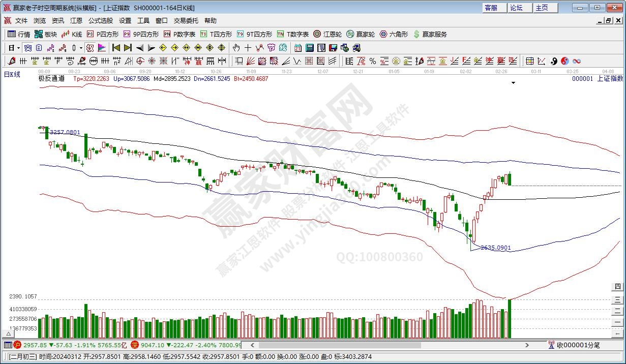Expand the 日 period dropdown arrow
The height and width of the screenshot is (364, 626).
tap(19, 48)
